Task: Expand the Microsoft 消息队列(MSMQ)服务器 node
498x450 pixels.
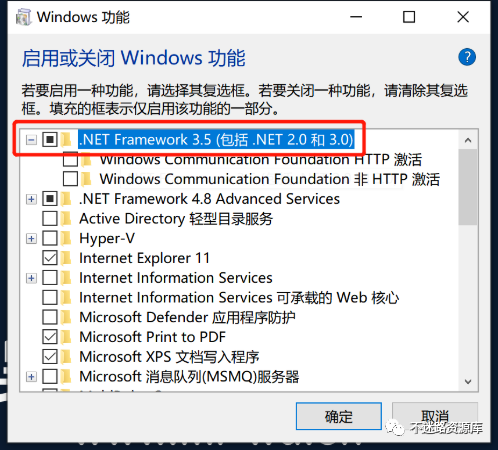Action: tap(31, 377)
